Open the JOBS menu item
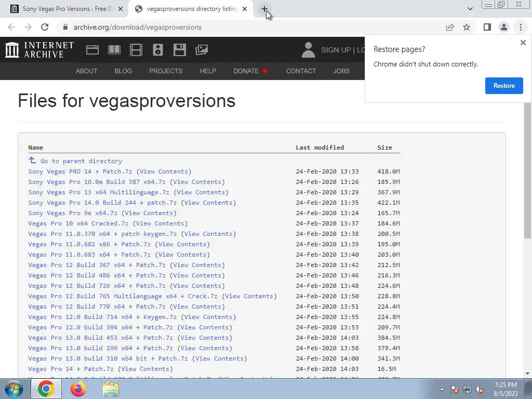The image size is (532, 399). tap(341, 71)
